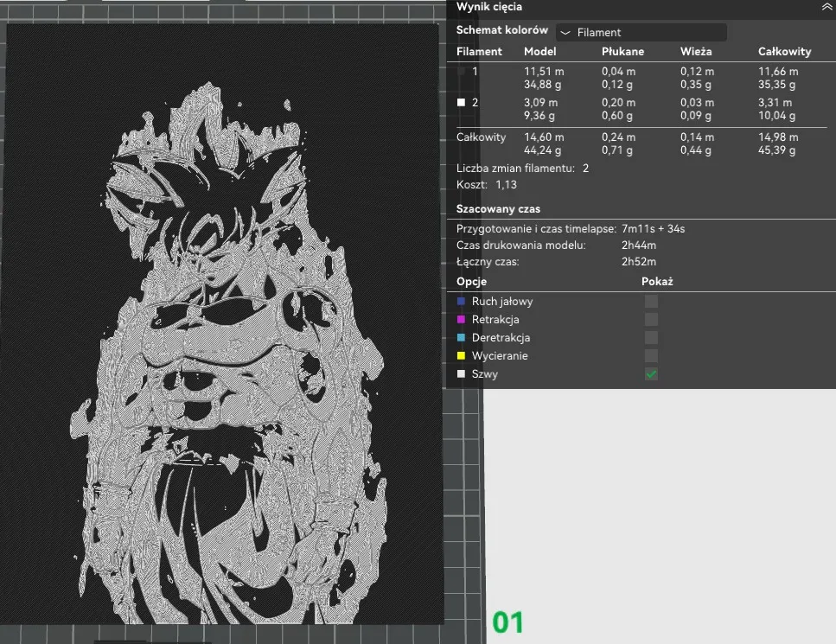
Task: Click the 2h52m total time value
Action: pyautogui.click(x=639, y=262)
